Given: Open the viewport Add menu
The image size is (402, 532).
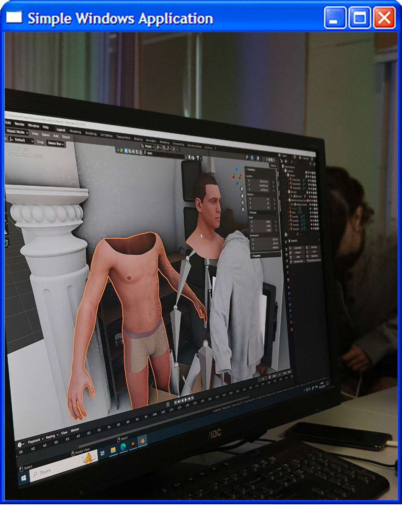Looking at the screenshot, I should click(56, 136).
